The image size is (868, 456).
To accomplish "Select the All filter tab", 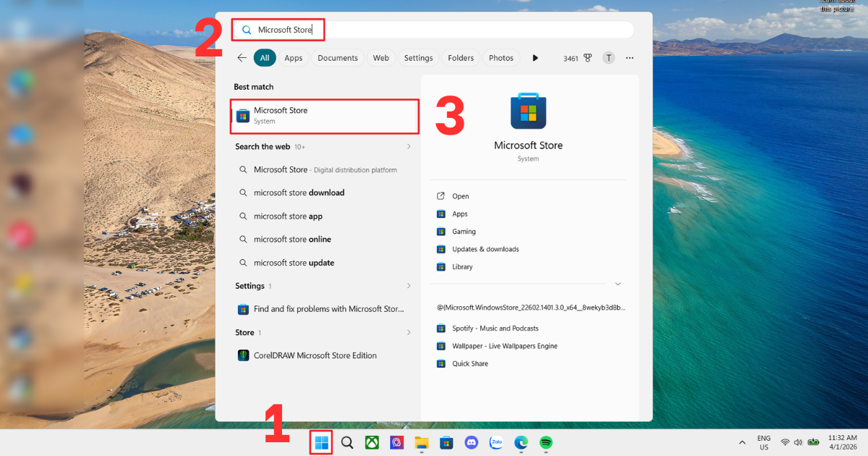I will tap(265, 58).
